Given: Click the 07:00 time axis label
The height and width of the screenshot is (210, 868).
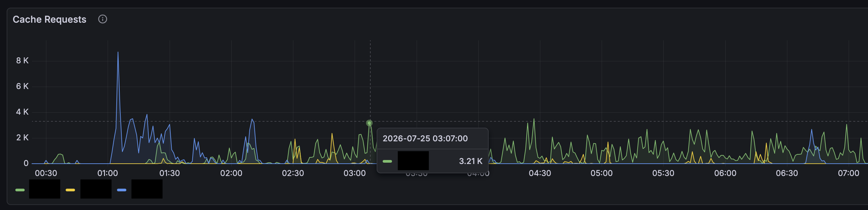Looking at the screenshot, I should pyautogui.click(x=848, y=173).
